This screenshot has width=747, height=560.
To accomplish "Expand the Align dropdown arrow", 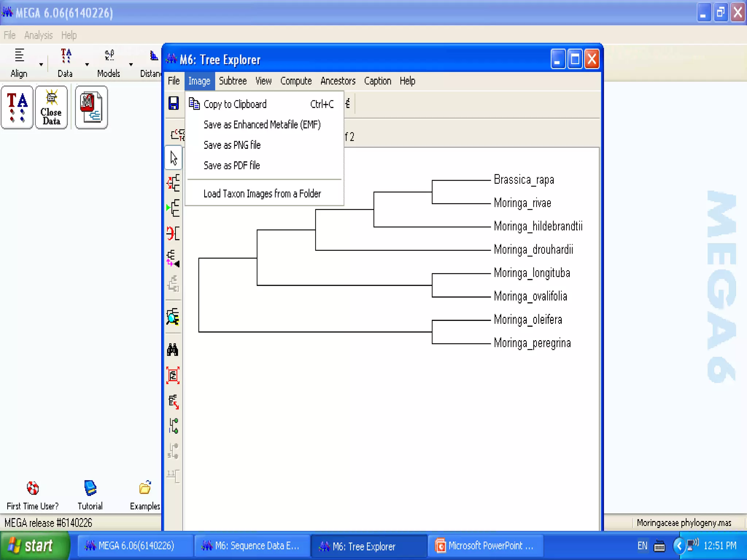I will tap(41, 65).
